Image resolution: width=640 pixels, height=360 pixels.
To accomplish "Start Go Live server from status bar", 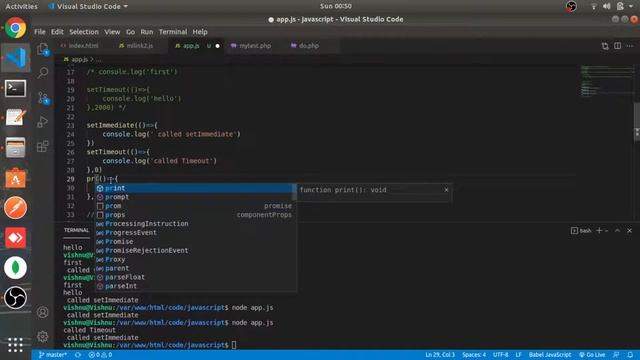I will point(592,355).
